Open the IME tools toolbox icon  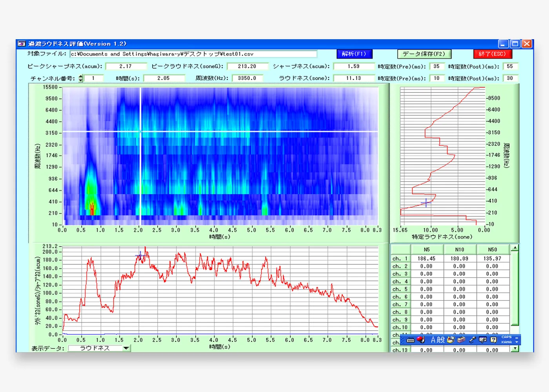[x=462, y=339]
